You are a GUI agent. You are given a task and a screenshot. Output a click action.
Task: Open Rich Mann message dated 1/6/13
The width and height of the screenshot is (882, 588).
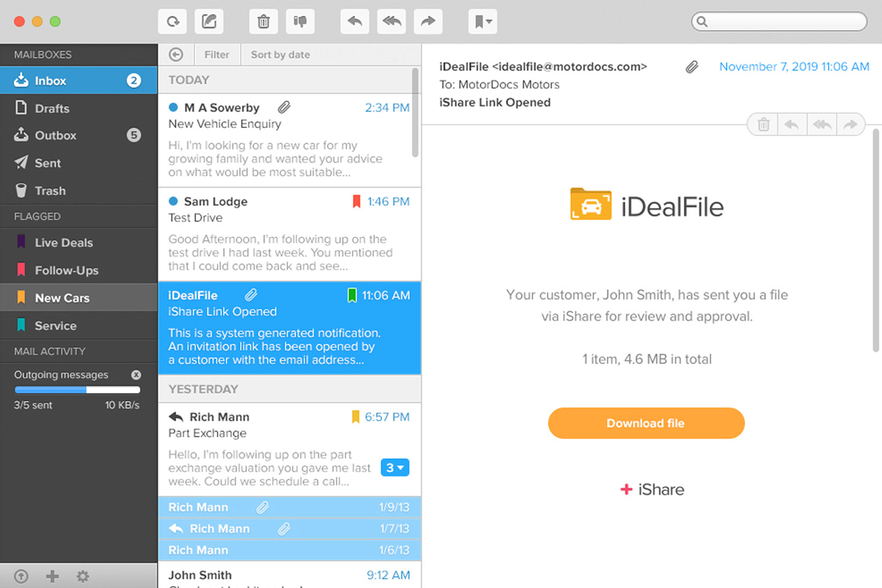(290, 551)
